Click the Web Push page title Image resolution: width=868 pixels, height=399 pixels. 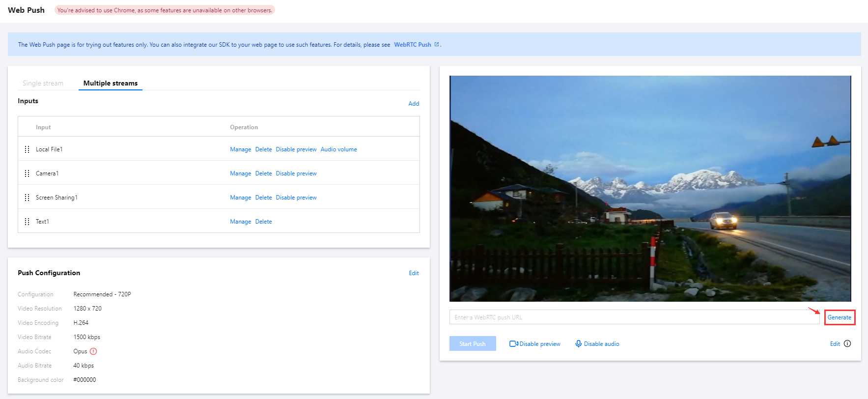point(26,10)
